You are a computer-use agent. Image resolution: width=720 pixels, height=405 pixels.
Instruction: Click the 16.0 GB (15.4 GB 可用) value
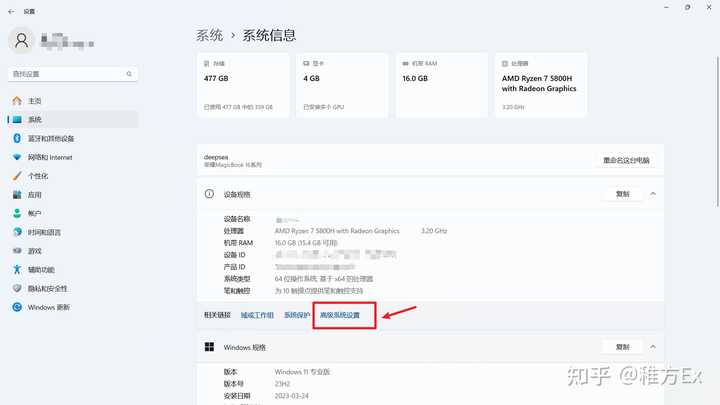[x=306, y=243]
